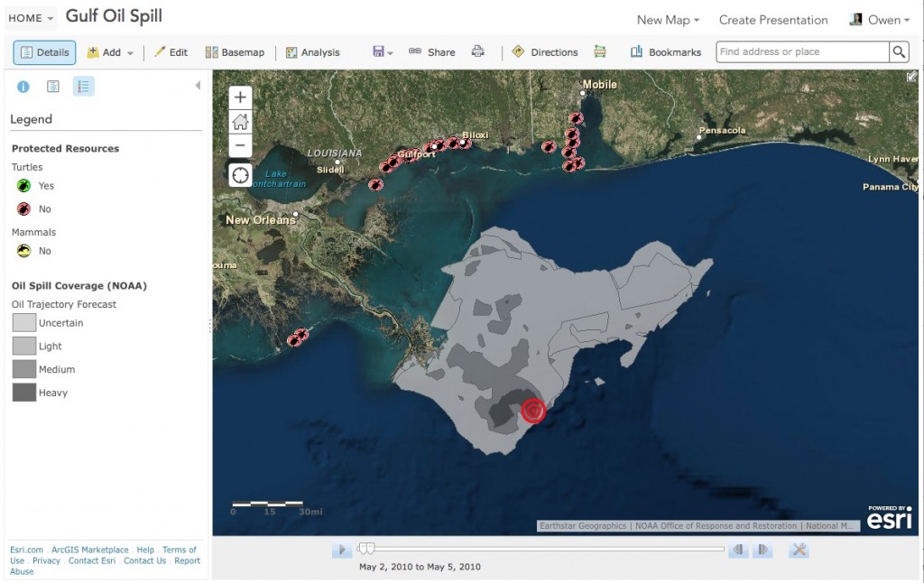This screenshot has width=924, height=583.
Task: Open the Bookmarks button
Action: [666, 51]
